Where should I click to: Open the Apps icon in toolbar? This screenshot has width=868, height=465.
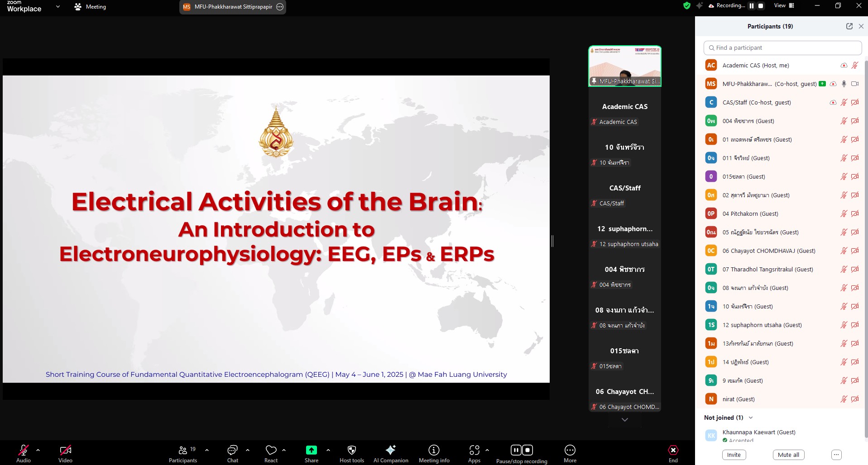474,450
